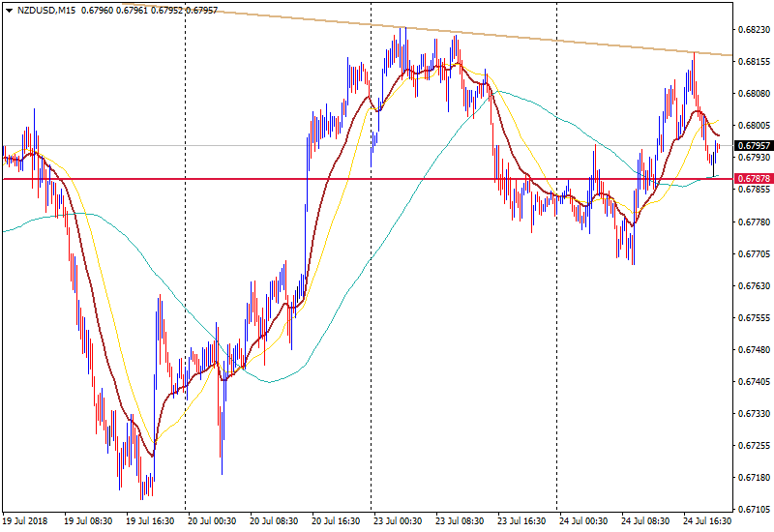This screenshot has height=532, width=774.
Task: Click time axis label 20 Jul 16:30
Action: point(336,521)
